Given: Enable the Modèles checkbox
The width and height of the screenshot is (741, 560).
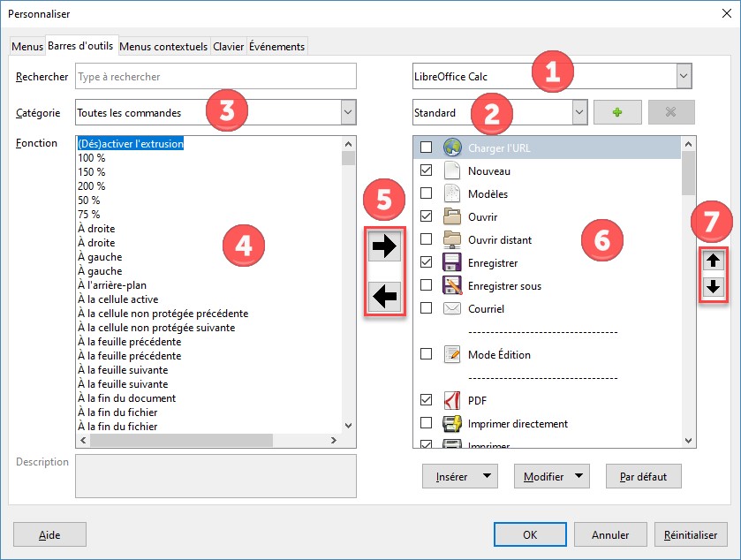Looking at the screenshot, I should point(427,193).
